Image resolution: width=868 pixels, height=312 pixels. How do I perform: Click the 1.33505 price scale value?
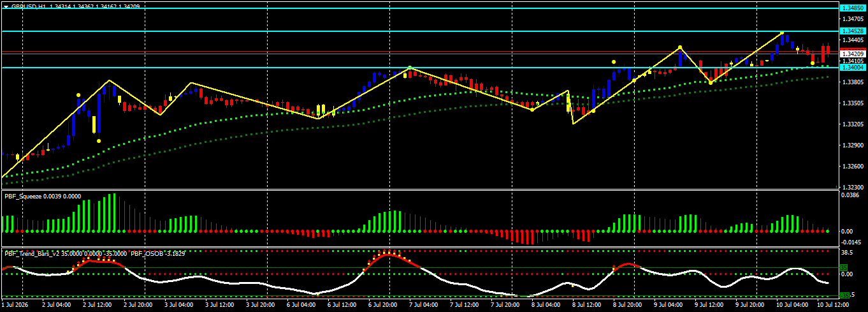[x=853, y=103]
